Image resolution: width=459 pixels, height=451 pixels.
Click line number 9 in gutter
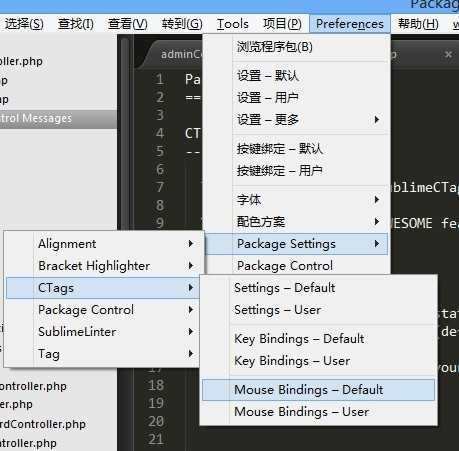click(160, 223)
